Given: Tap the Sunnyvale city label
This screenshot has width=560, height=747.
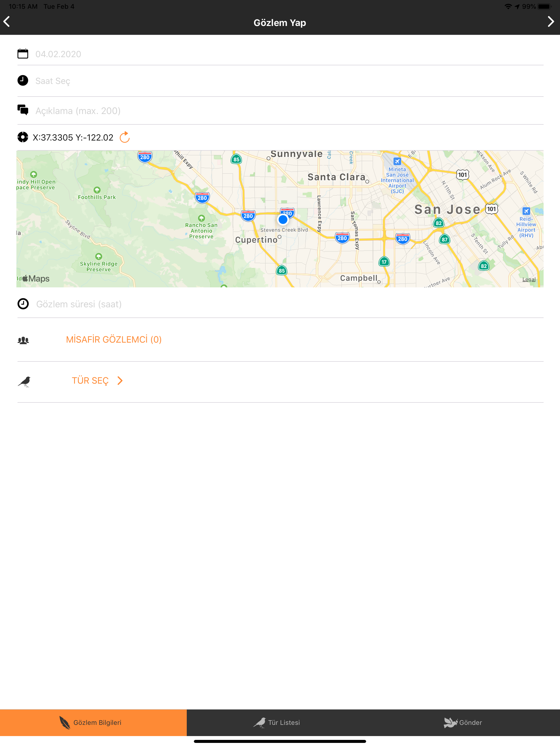Looking at the screenshot, I should pyautogui.click(x=296, y=154).
